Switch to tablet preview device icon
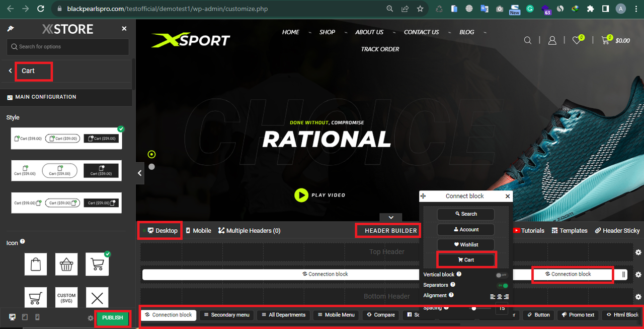644x329 pixels. [25, 317]
